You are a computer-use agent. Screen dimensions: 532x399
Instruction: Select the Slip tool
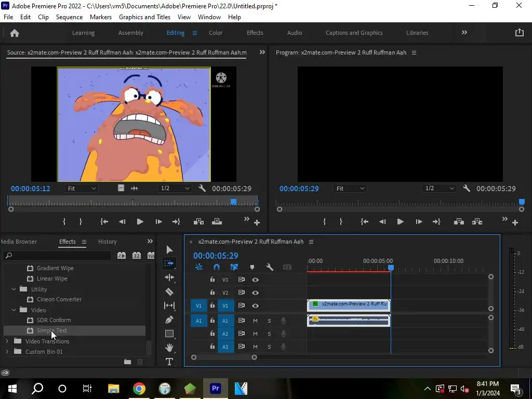(169, 305)
